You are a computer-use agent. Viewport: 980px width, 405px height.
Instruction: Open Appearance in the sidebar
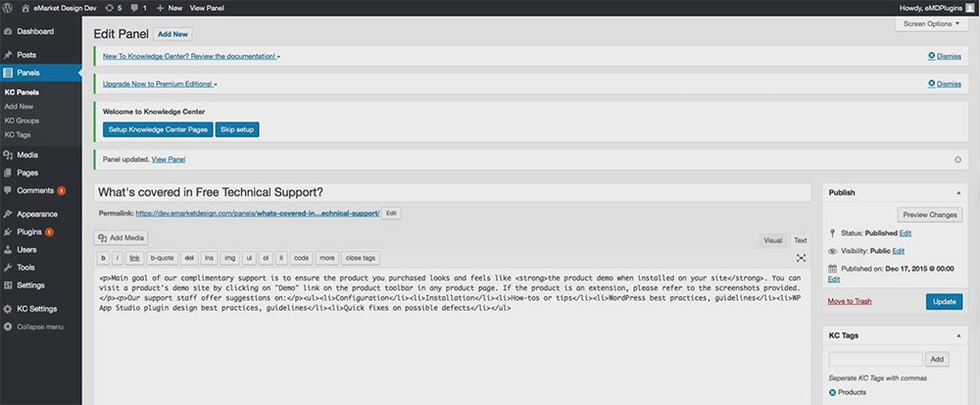[37, 214]
